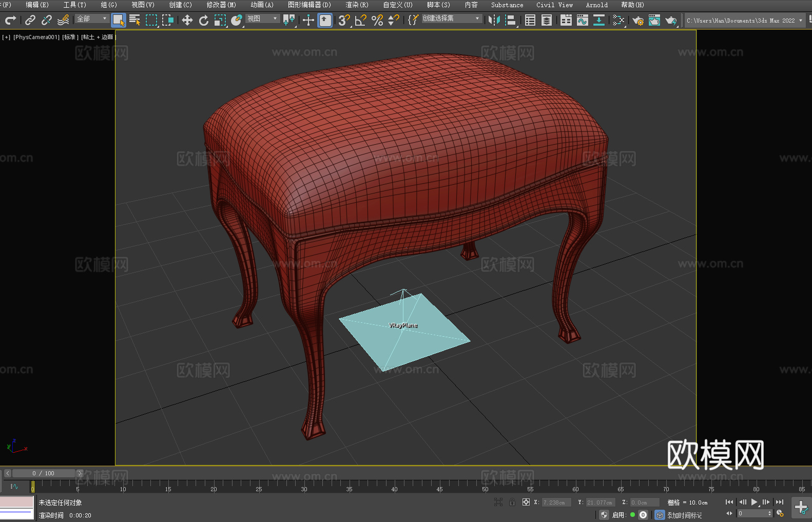Open the Civil View menu
This screenshot has height=522, width=812.
click(554, 5)
